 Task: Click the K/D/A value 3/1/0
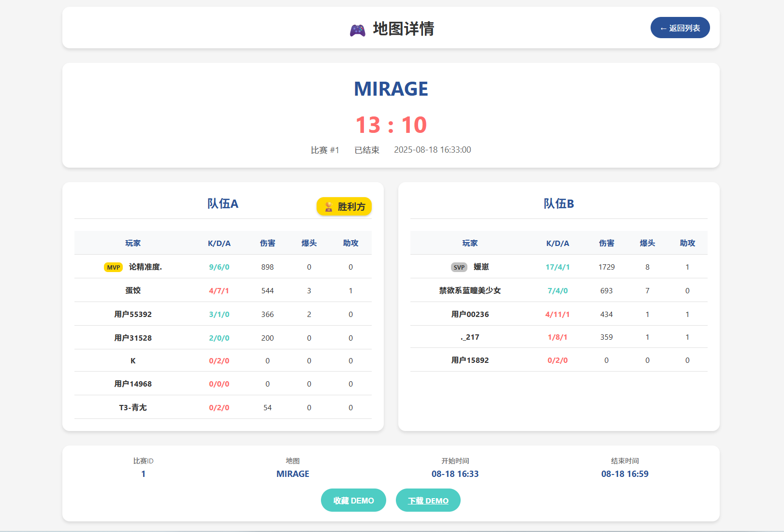(219, 314)
